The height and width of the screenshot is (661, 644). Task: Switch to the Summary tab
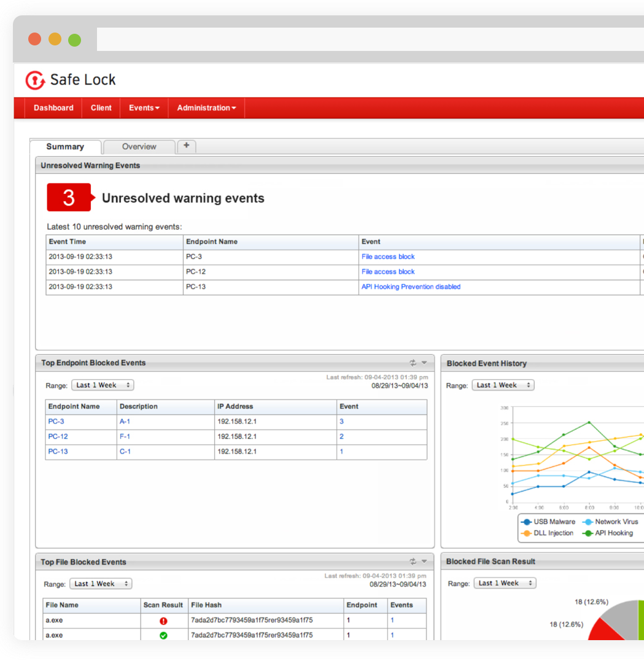pyautogui.click(x=65, y=147)
